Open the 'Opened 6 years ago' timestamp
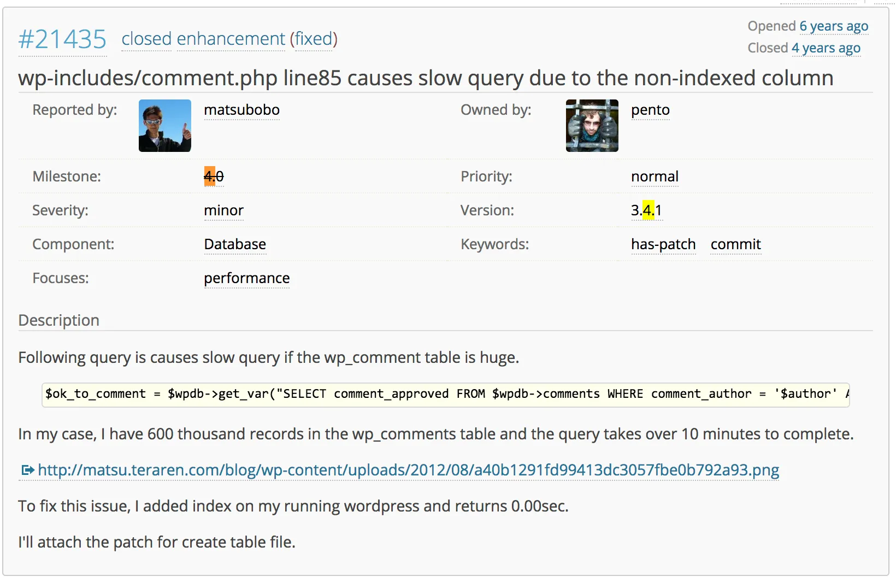 834,26
